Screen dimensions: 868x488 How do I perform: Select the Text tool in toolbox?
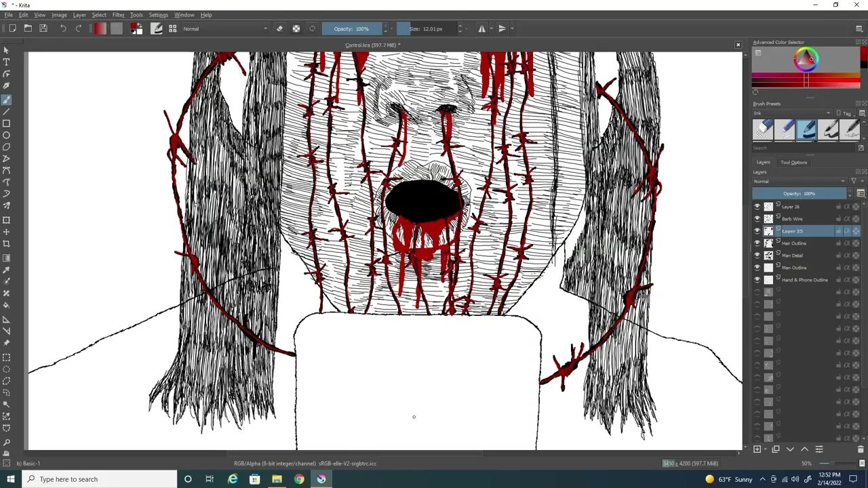[x=6, y=62]
